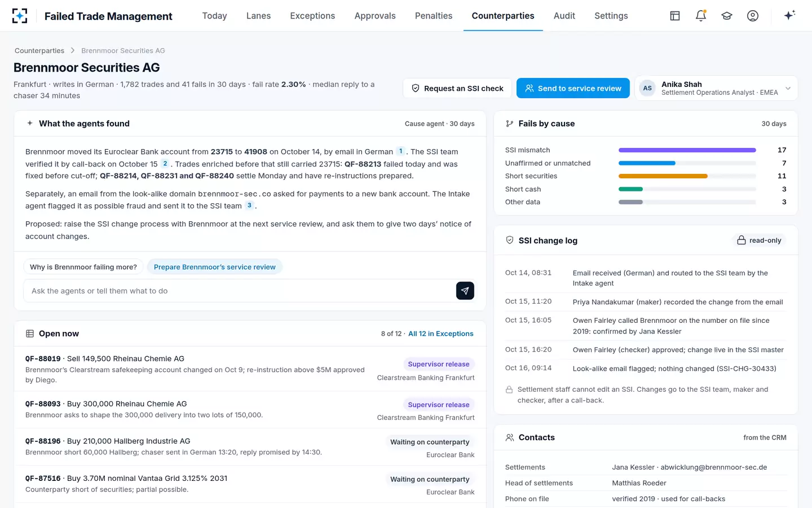This screenshot has height=508, width=812.
Task: Click the table icon beside Open now
Action: click(30, 334)
